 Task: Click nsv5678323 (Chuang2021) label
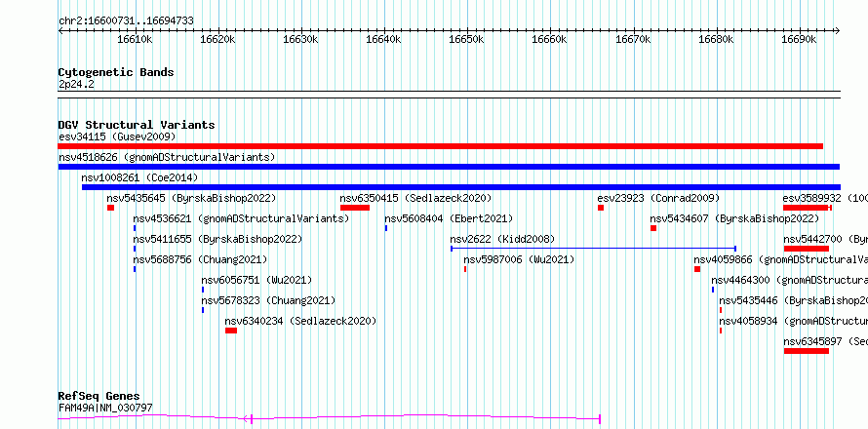click(x=268, y=300)
